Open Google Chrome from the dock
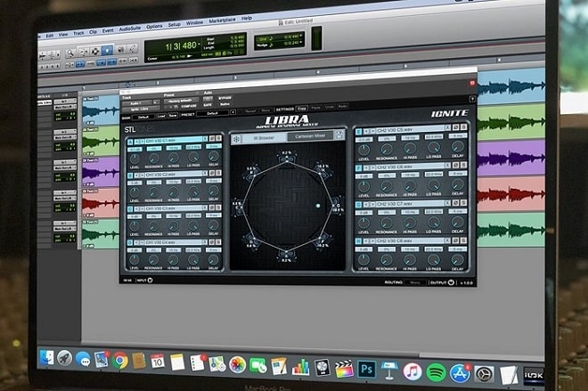This screenshot has width=588, height=391. [x=120, y=361]
